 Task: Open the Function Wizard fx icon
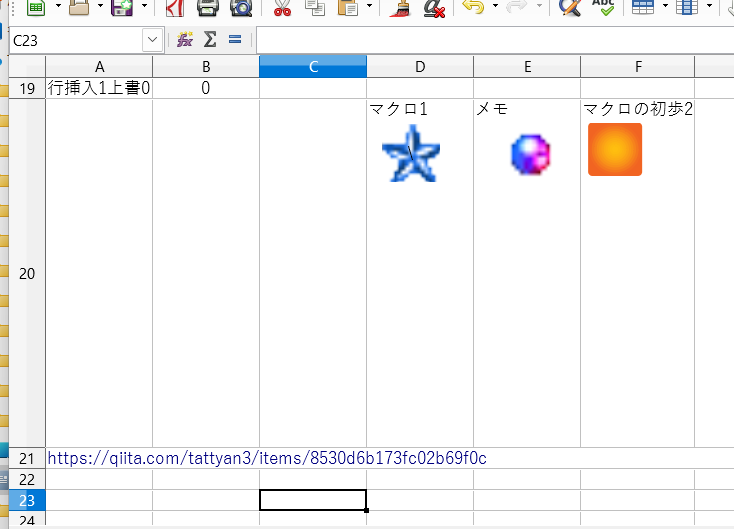point(184,40)
